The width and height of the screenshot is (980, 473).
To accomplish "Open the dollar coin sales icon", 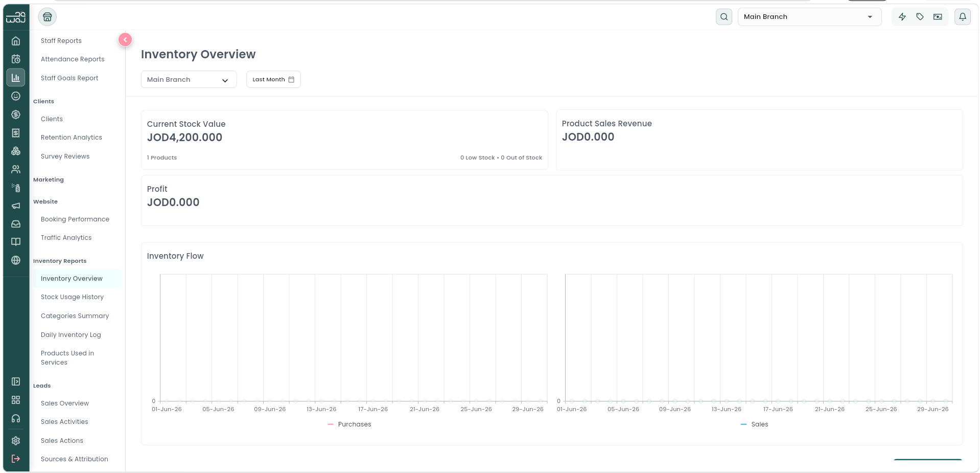I will [16, 115].
